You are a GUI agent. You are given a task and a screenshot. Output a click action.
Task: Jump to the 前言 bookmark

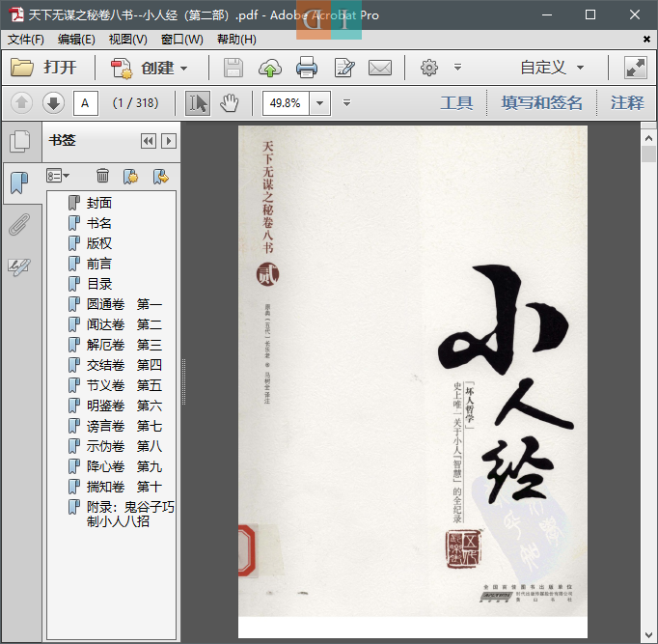coord(99,264)
